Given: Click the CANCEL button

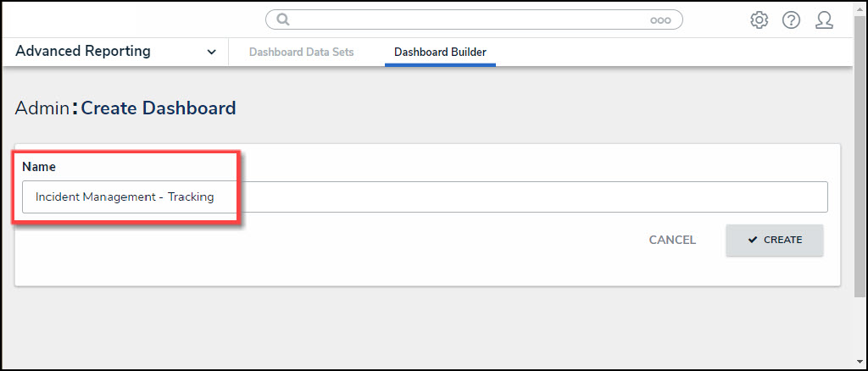Looking at the screenshot, I should 672,240.
